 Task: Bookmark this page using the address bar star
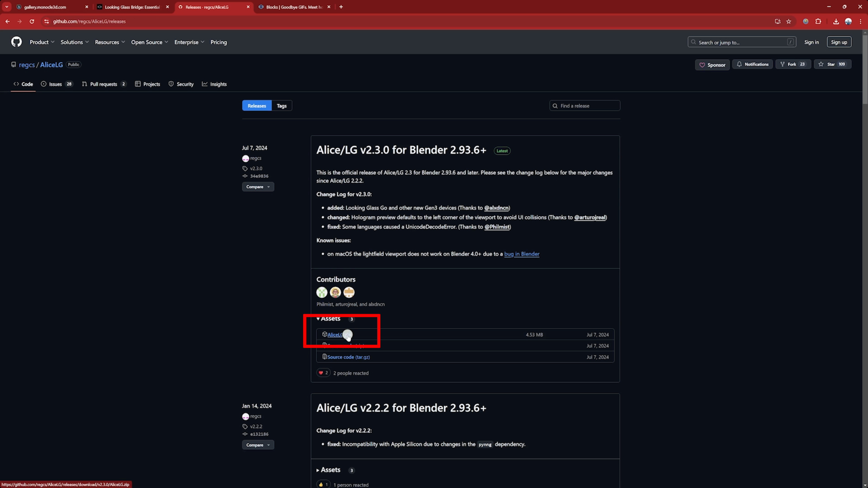(789, 21)
